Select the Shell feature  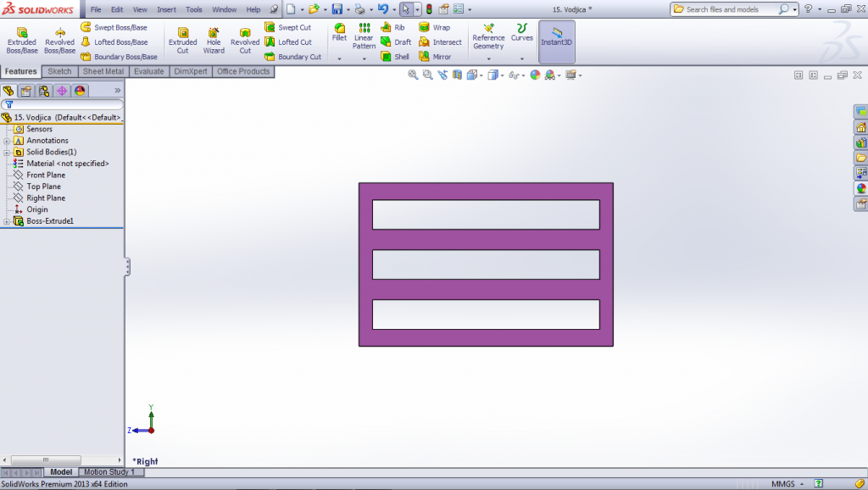pyautogui.click(x=395, y=57)
